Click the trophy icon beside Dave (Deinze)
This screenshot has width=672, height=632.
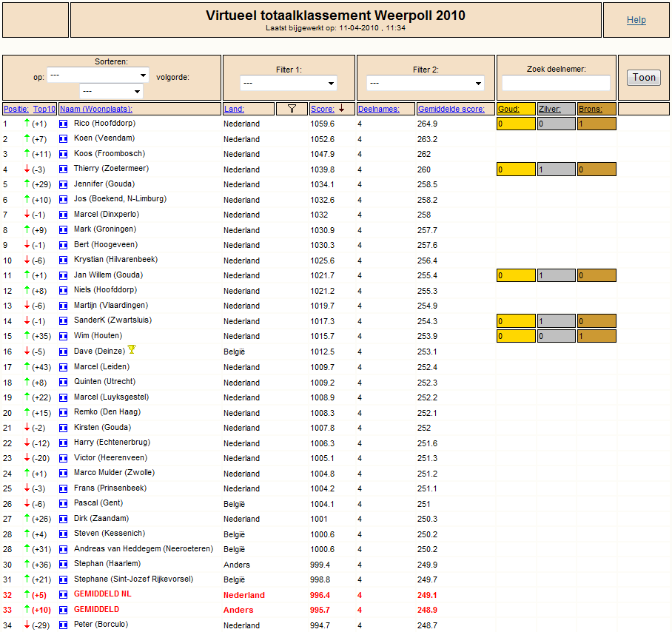coord(132,349)
